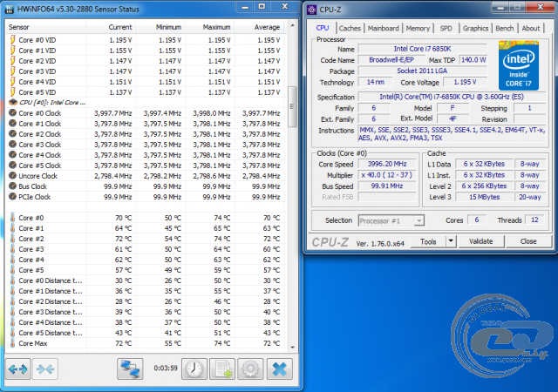Click the Maximum column header
Viewport: 558px width, 392px height.
click(x=209, y=27)
